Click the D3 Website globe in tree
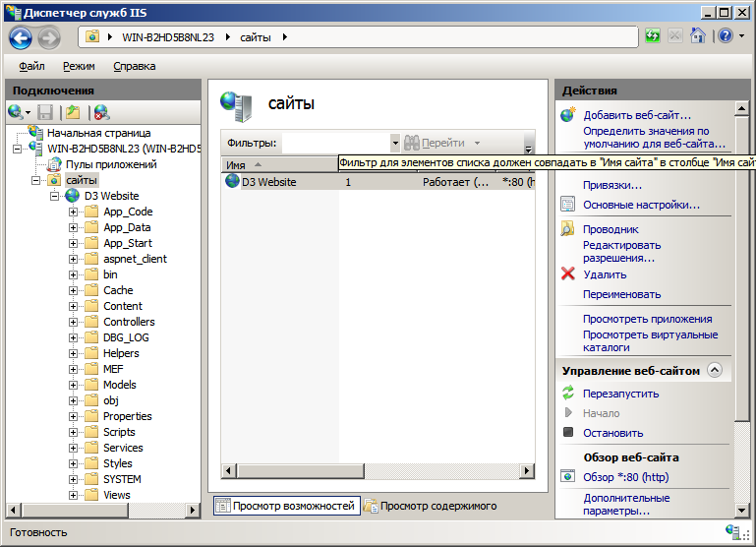This screenshot has width=756, height=547. pos(73,196)
